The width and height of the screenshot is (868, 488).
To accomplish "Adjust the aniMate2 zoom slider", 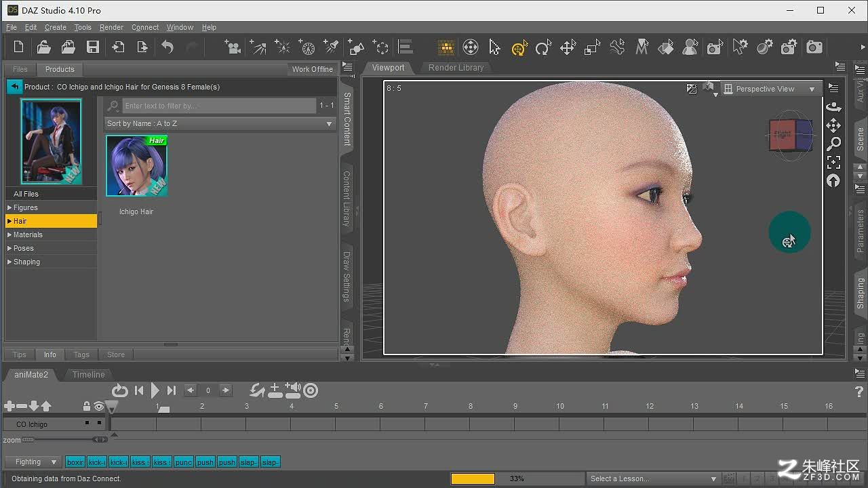I will 65,440.
